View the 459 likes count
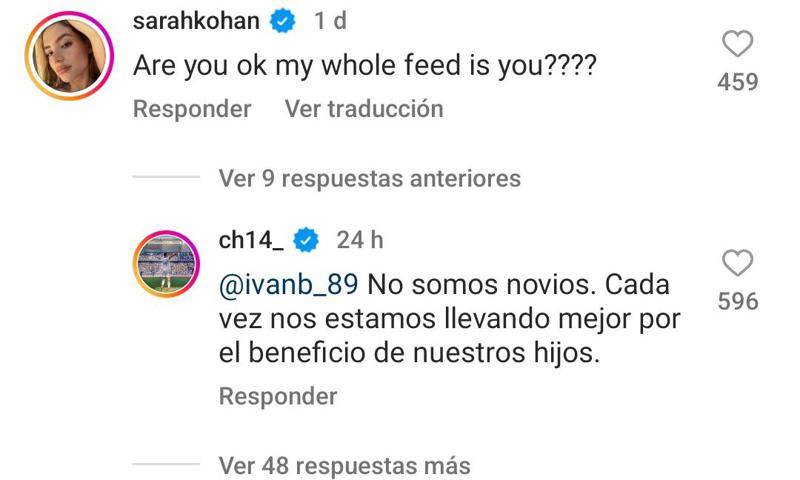 738,82
